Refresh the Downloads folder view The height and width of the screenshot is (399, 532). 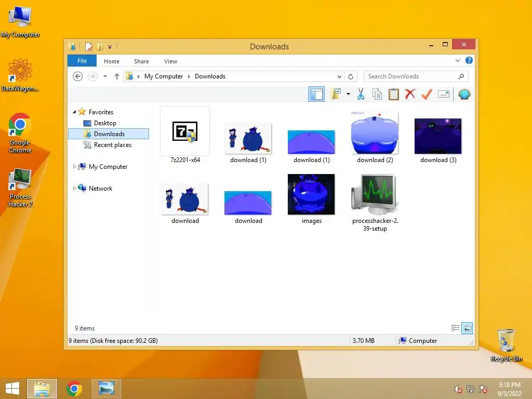(x=351, y=76)
